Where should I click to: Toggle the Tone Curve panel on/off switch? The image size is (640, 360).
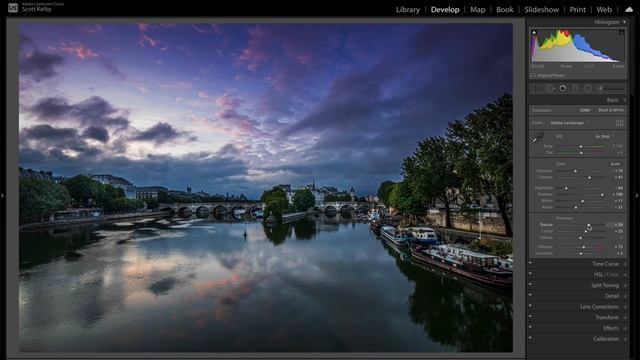(530, 263)
